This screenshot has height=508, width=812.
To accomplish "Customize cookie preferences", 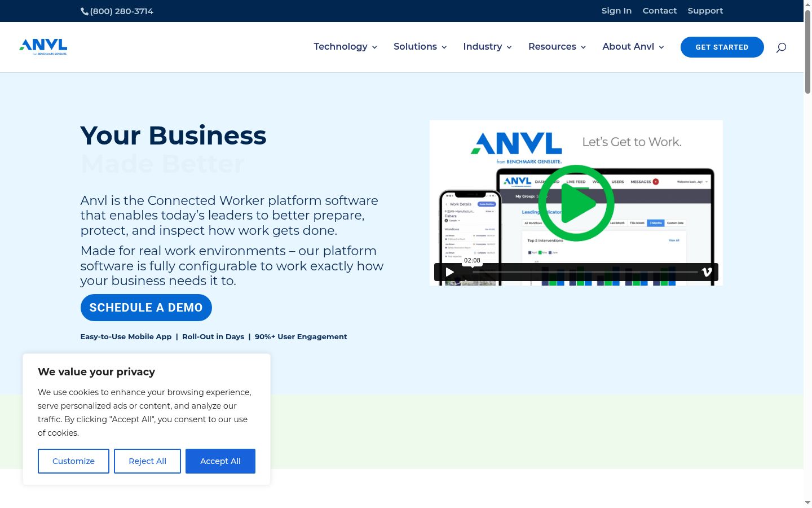I will pos(73,461).
